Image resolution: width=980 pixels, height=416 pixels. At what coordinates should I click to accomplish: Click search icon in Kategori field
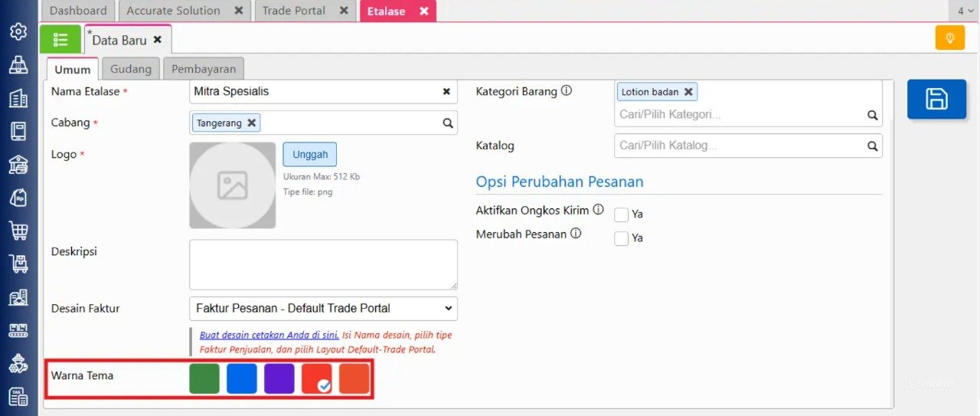tap(872, 115)
